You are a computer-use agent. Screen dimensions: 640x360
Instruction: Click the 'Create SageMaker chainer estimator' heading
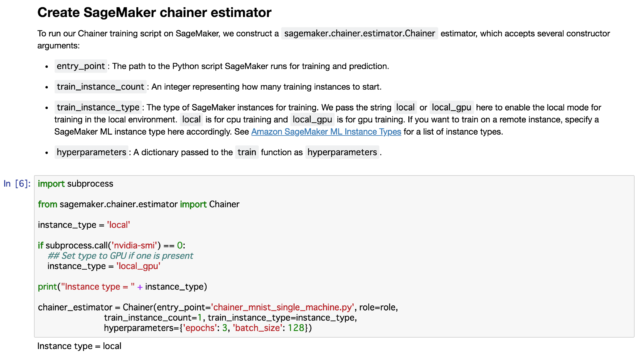(x=154, y=12)
